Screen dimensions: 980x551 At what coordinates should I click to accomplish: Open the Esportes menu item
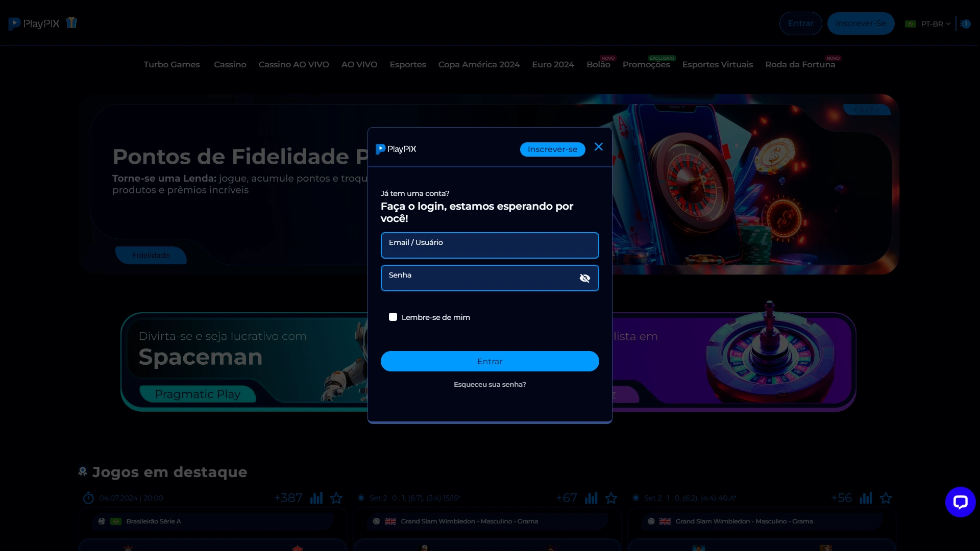point(407,64)
